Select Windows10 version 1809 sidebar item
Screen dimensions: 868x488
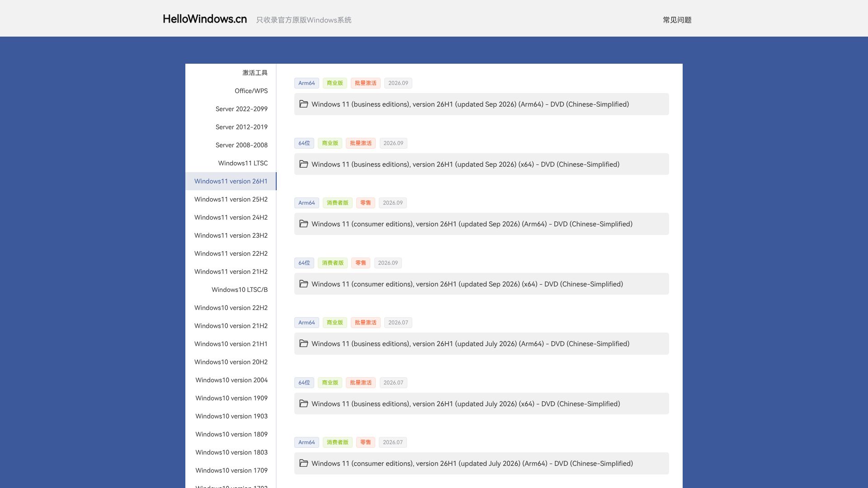(231, 434)
